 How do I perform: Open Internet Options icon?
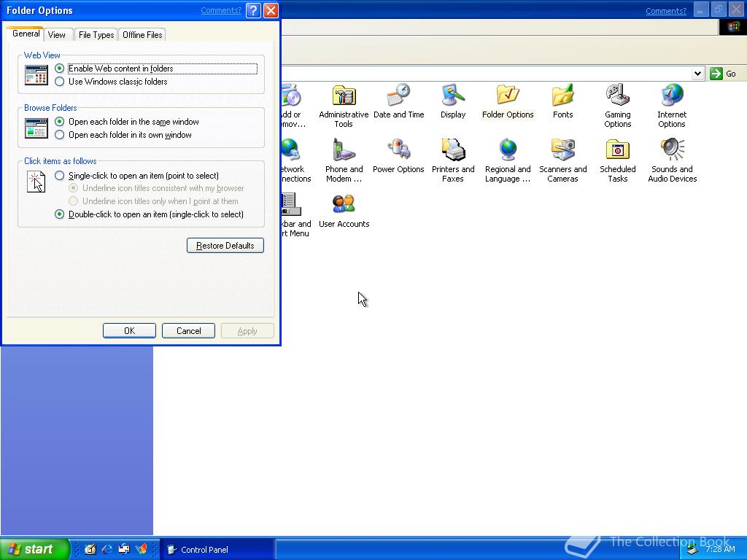tap(672, 106)
